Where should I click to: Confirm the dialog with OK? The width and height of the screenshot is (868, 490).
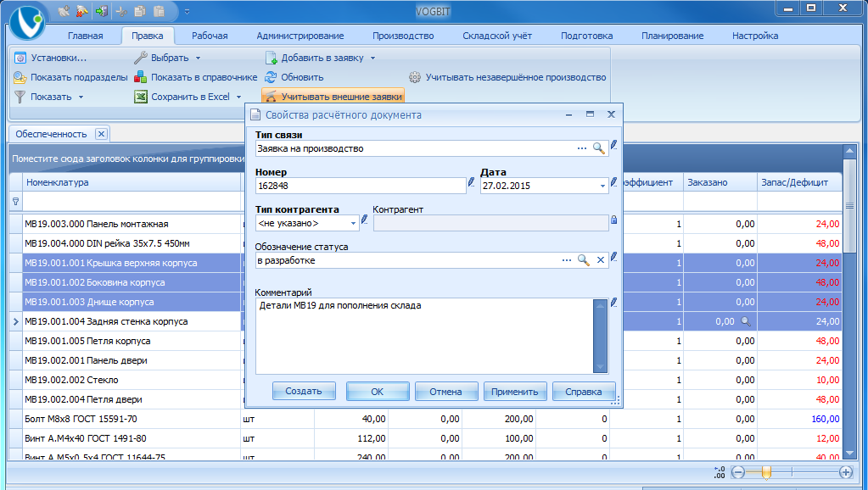click(378, 391)
